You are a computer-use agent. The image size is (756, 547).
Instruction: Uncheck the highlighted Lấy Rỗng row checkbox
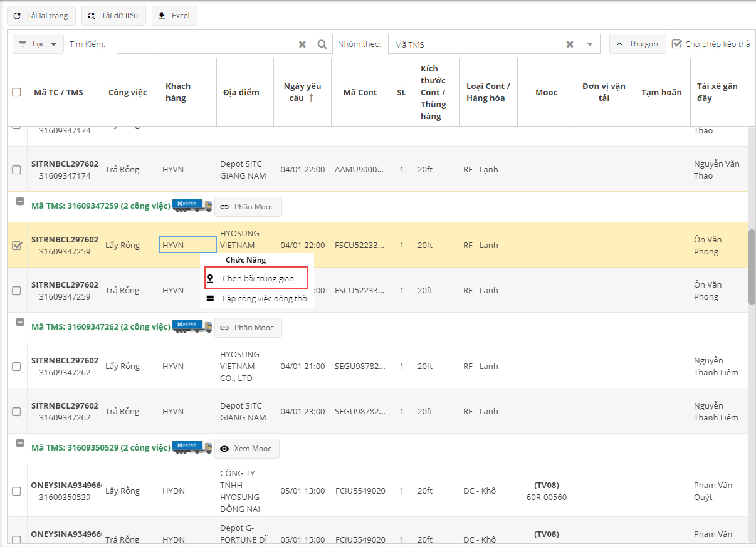17,246
